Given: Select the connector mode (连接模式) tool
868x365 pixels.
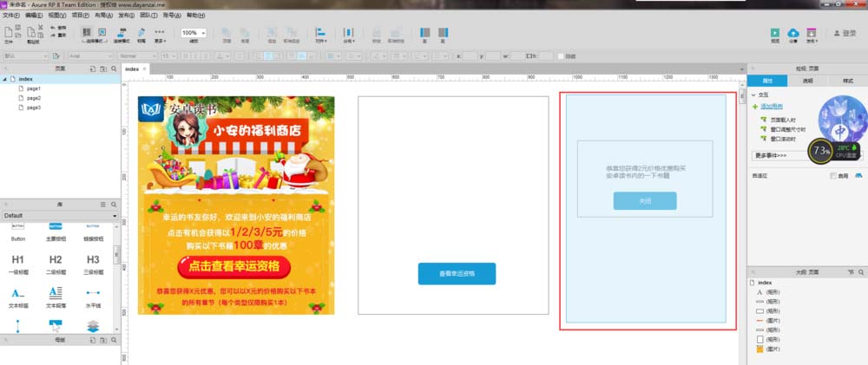Looking at the screenshot, I should [x=122, y=33].
